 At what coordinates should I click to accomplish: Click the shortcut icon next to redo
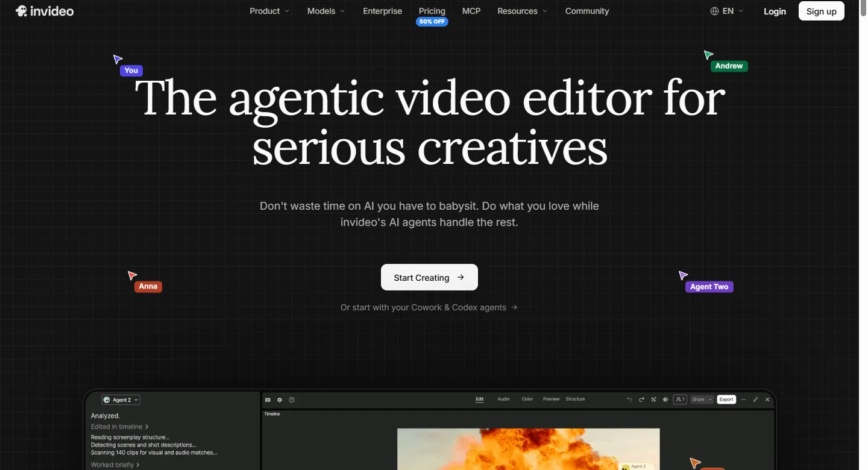[x=653, y=399]
